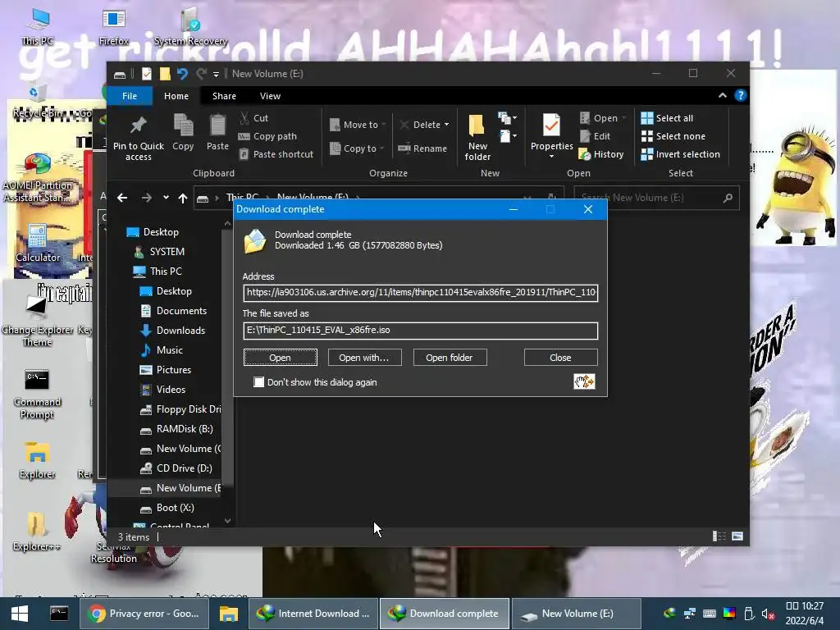The width and height of the screenshot is (840, 630).
Task: Click Open with... button
Action: [x=364, y=358]
